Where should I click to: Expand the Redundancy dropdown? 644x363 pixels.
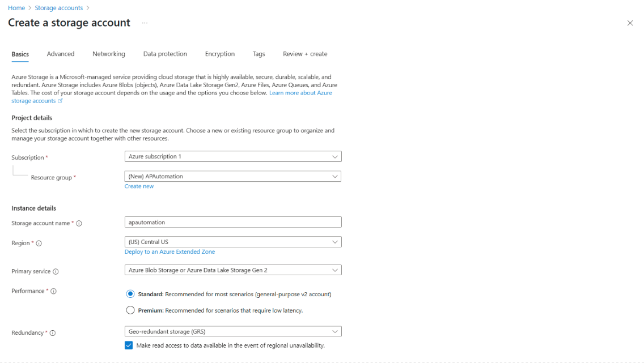tap(232, 331)
